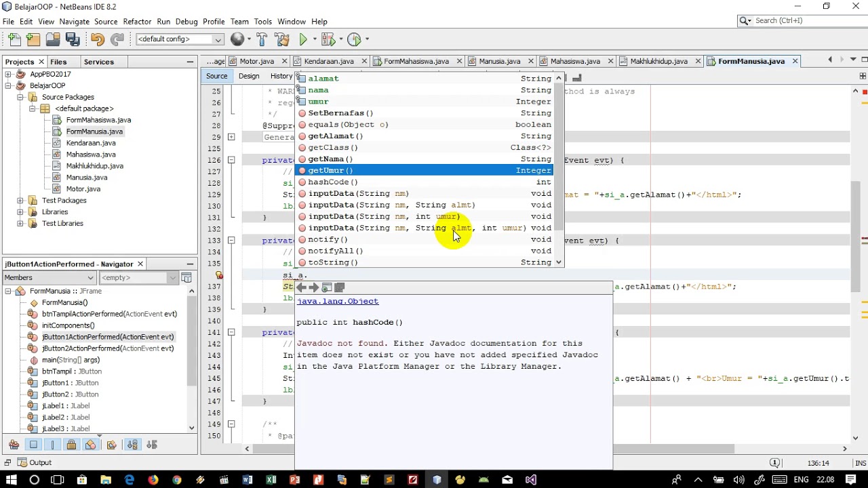The width and height of the screenshot is (868, 488).
Task: Collapse the Source Packages node
Action: (x=20, y=97)
